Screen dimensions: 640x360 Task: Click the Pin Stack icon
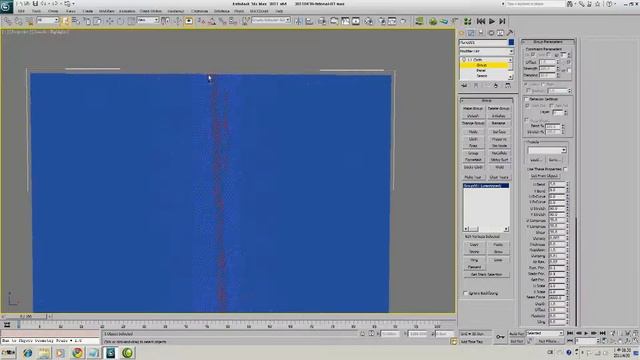464,85
